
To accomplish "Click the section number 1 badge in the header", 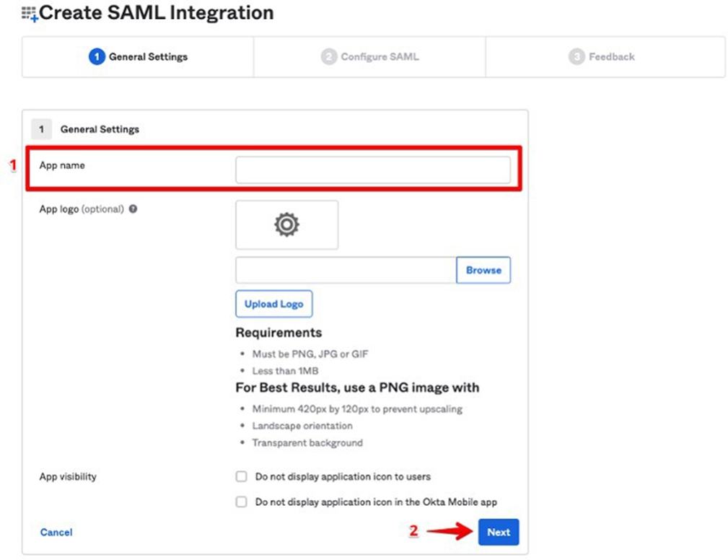I will pyautogui.click(x=41, y=129).
